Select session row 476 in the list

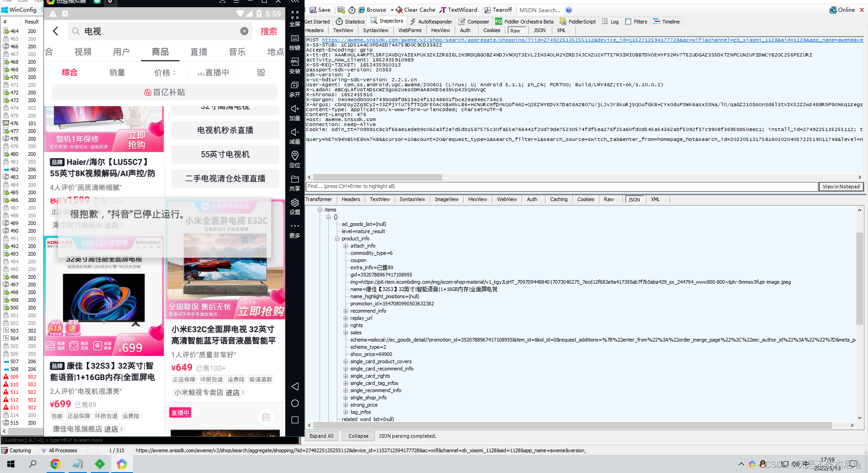(22, 123)
